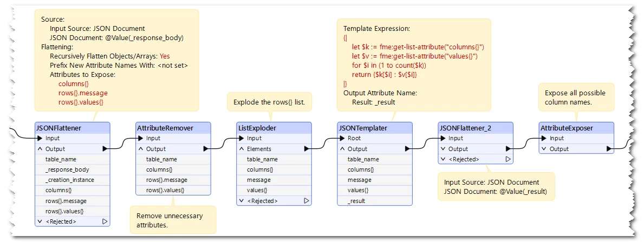
Task: Click the ListExploder Rejected port triangle
Action: tap(307, 201)
